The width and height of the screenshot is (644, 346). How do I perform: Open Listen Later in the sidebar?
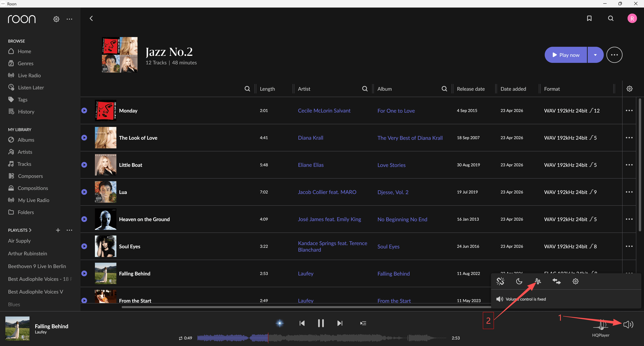pos(26,88)
